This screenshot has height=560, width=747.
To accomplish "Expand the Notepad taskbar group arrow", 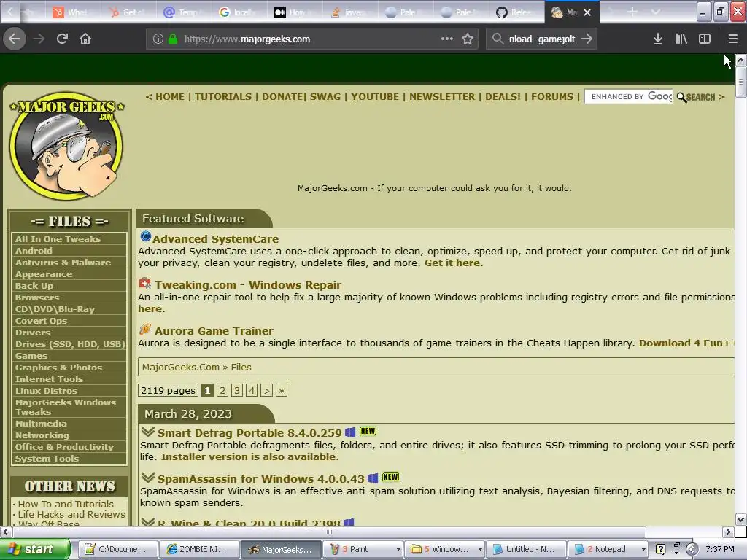I will coord(643,550).
